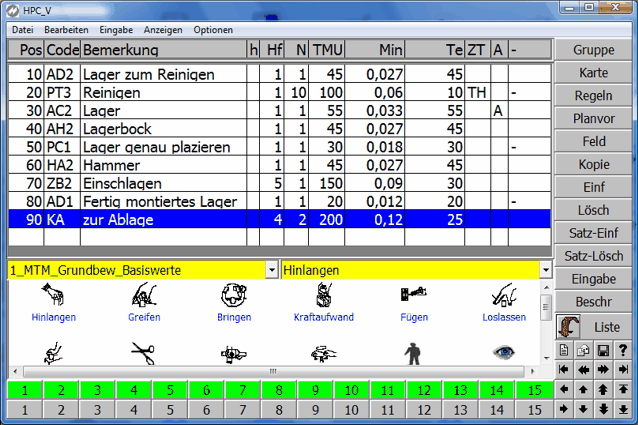The height and width of the screenshot is (425, 638).
Task: Open the 1_MTM_Grundbew_Basiswerte dropdown
Action: (x=272, y=270)
